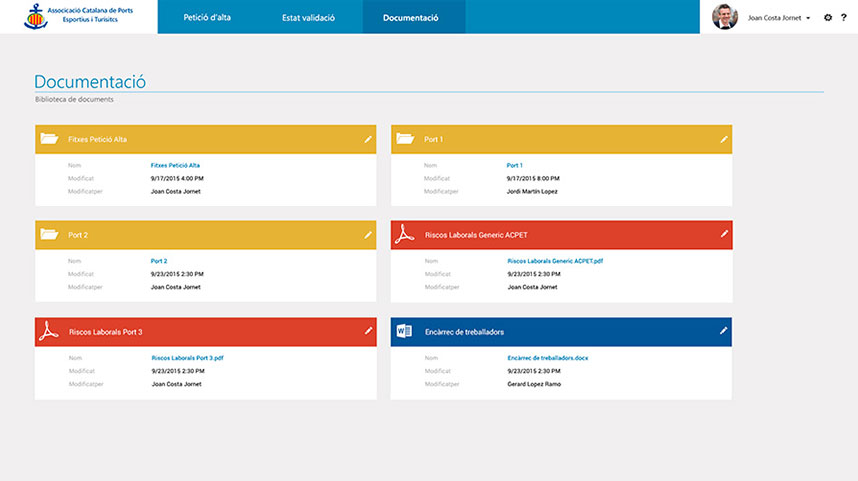
Task: Open the settings gear icon
Action: coord(828,18)
